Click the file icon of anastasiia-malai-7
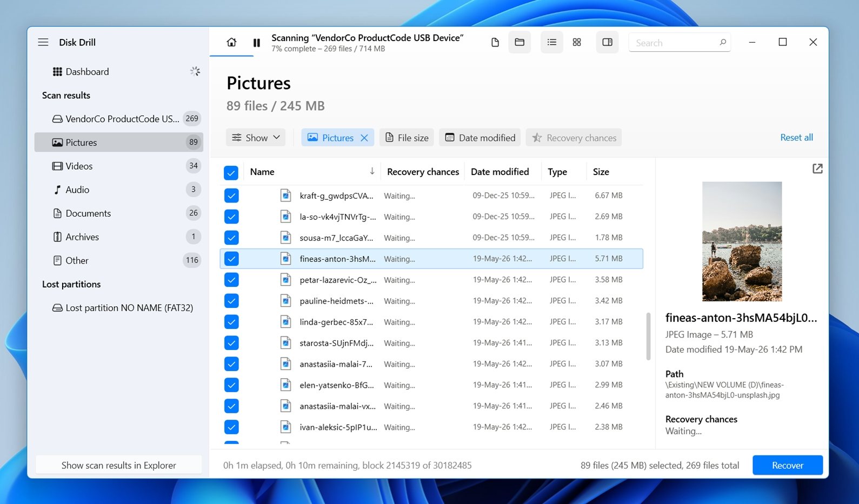This screenshot has height=504, width=859. pyautogui.click(x=285, y=364)
